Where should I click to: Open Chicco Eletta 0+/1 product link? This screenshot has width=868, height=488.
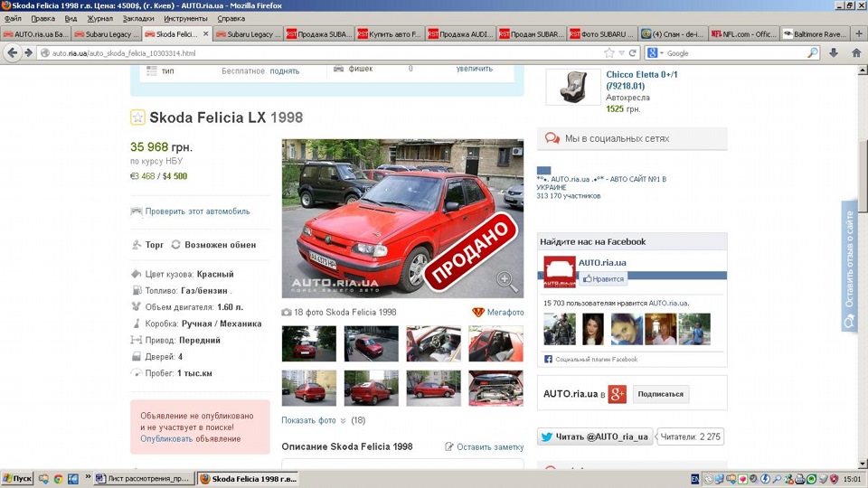[x=642, y=80]
